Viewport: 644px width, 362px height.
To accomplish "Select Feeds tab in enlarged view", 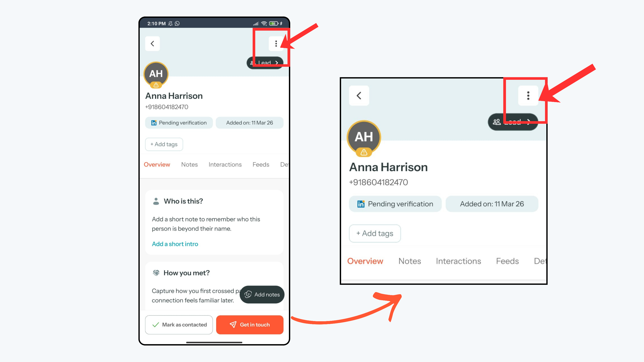I will pos(507,261).
